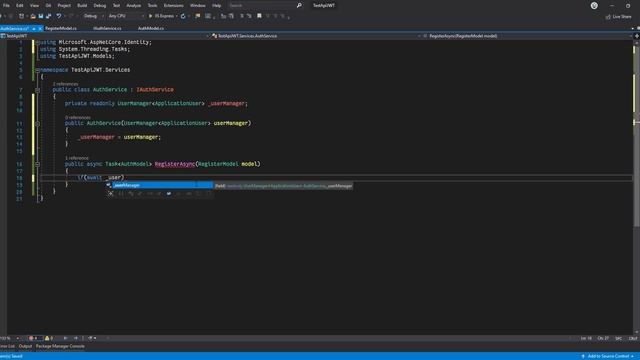Open the Output tab
640x360 pixels.
[x=25, y=346]
